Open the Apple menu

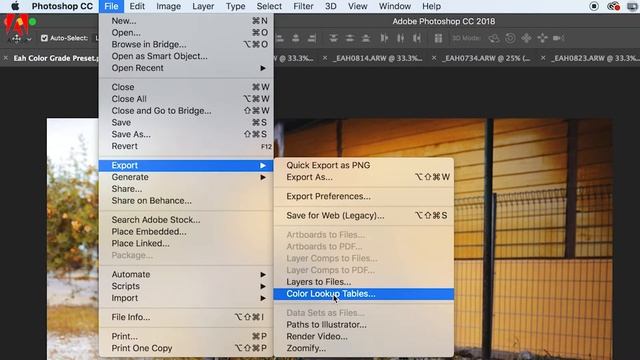click(16, 6)
